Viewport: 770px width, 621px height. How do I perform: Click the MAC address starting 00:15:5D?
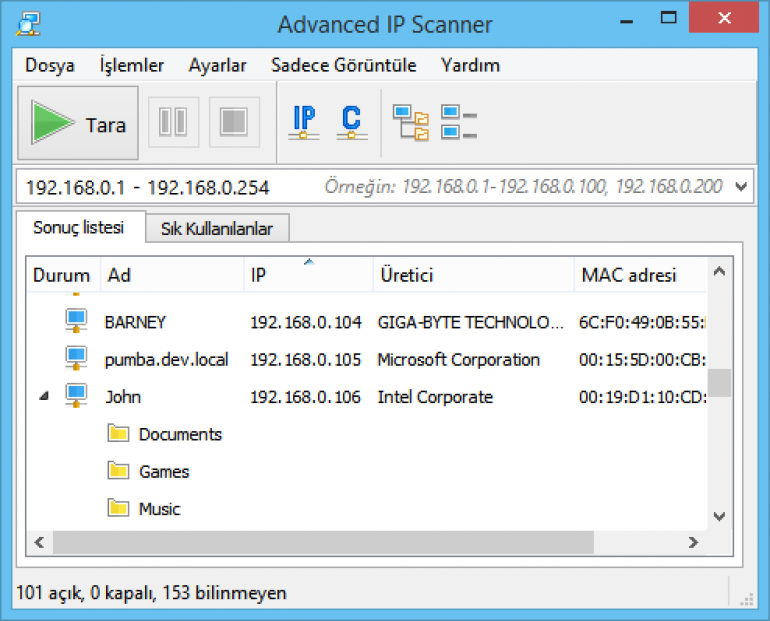[x=642, y=359]
